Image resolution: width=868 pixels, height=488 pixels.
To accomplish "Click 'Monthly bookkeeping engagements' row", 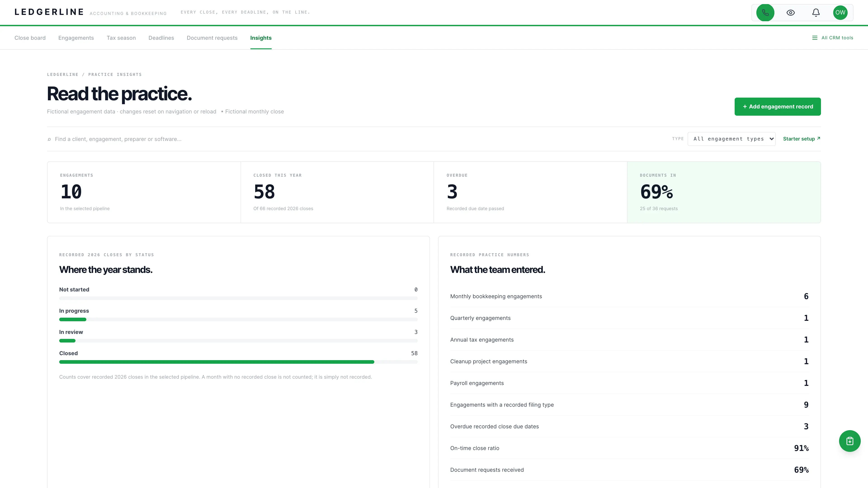I will pyautogui.click(x=630, y=296).
